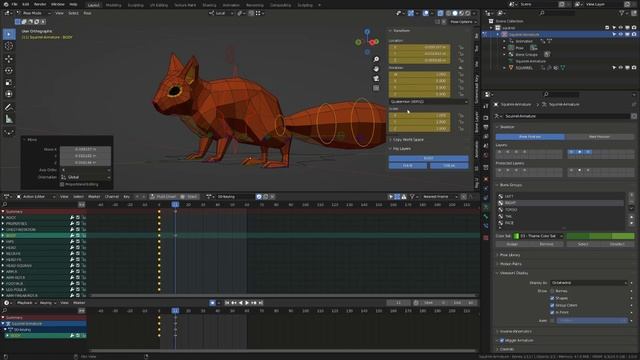Image resolution: width=640 pixels, height=360 pixels.
Task: Toggle the In Front checkbox
Action: (552, 312)
